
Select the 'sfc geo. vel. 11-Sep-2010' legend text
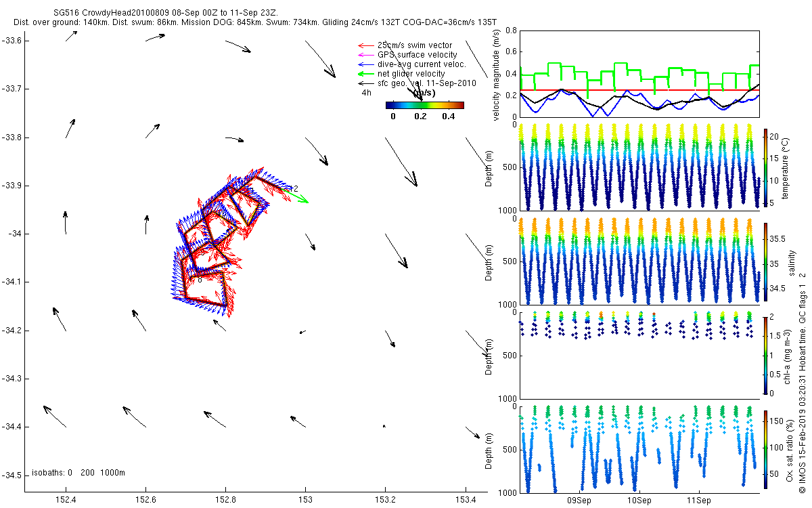pos(426,83)
